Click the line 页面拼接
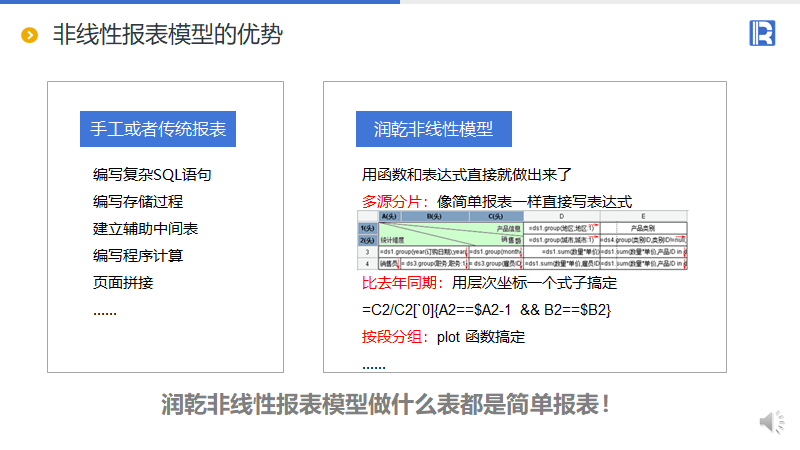 tap(123, 283)
